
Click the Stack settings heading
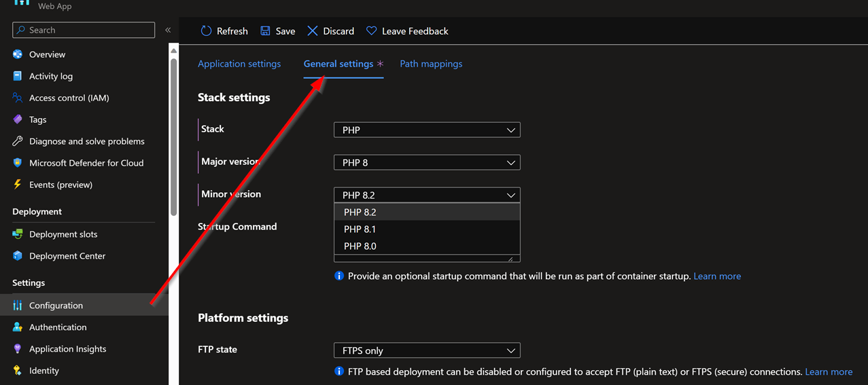pos(234,98)
